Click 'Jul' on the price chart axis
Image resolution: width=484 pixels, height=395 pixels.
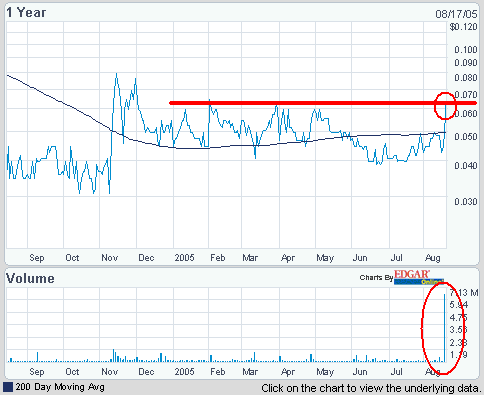click(x=397, y=258)
